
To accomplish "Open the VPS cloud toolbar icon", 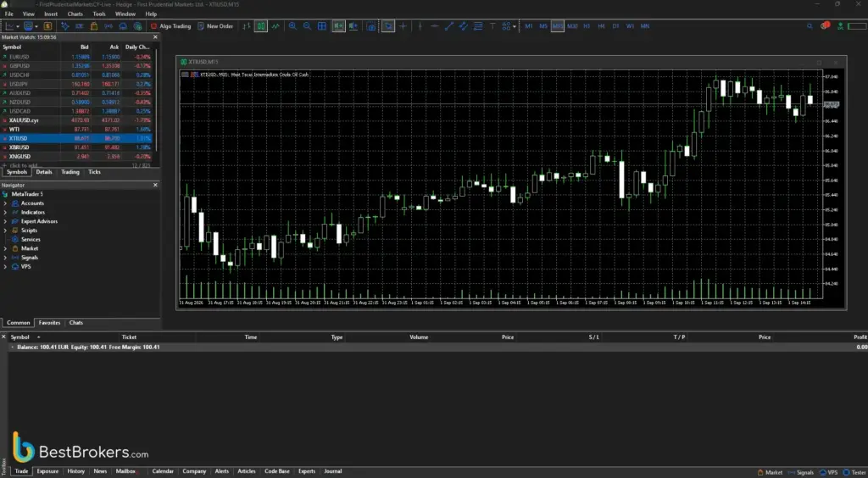I will click(123, 26).
